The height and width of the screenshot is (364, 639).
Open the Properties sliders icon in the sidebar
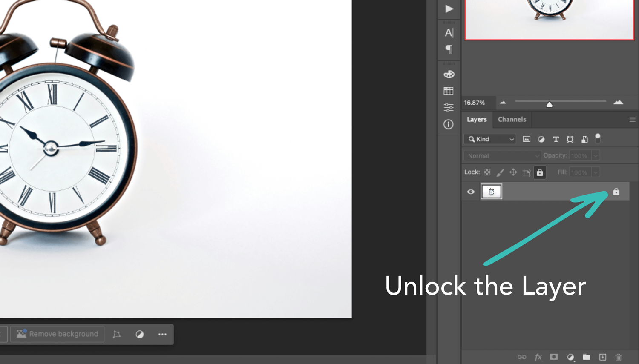click(449, 107)
